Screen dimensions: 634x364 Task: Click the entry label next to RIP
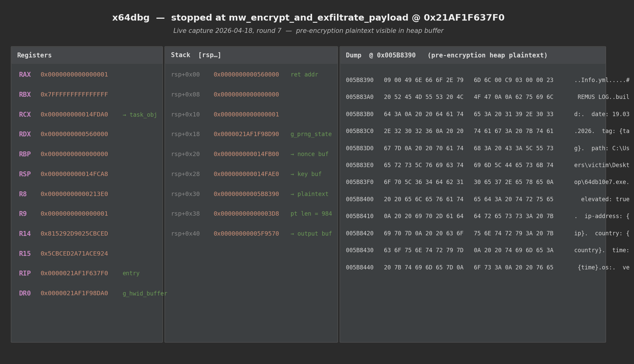(131, 273)
